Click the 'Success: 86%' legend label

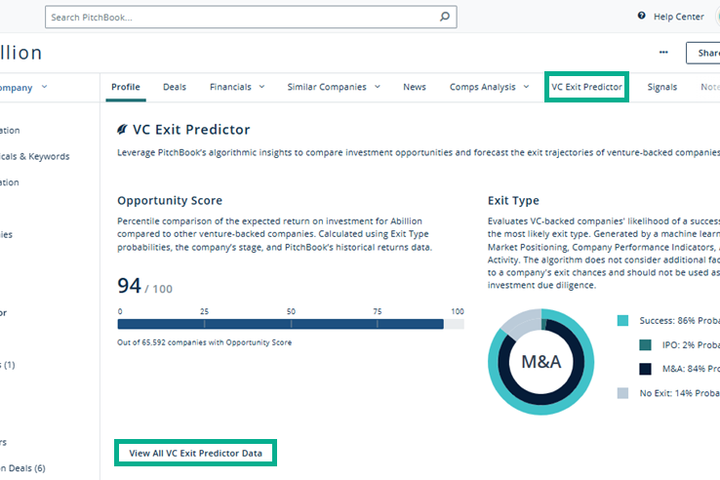(x=680, y=321)
